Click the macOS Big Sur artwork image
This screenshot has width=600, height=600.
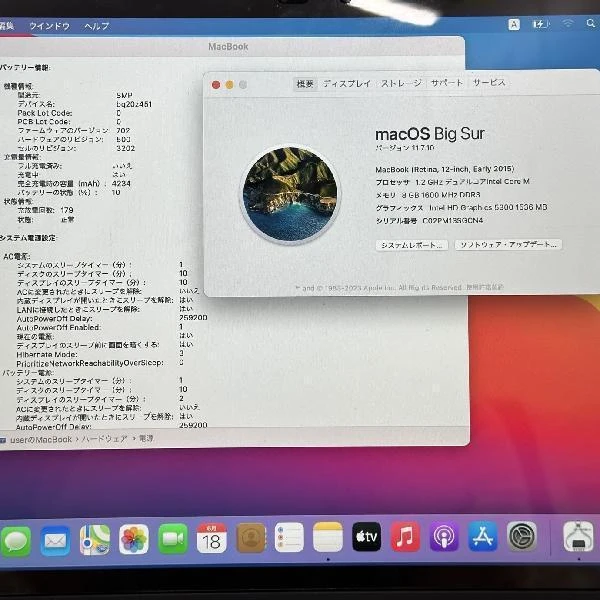pos(290,194)
